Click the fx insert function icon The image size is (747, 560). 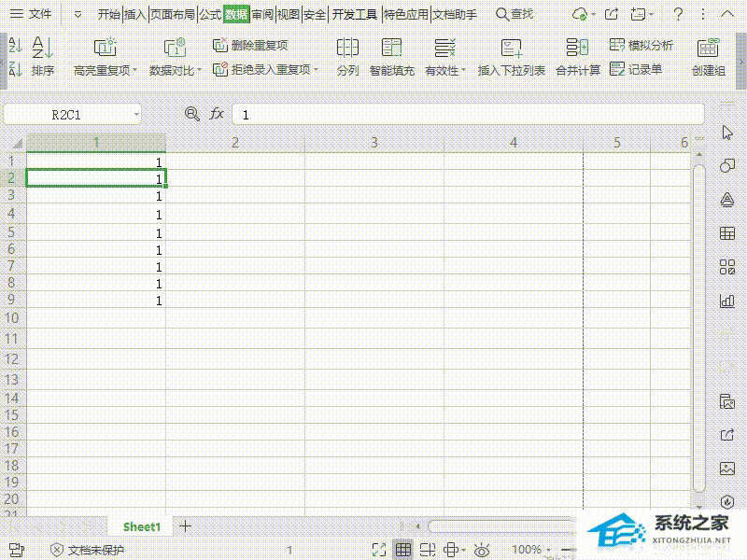tap(217, 114)
